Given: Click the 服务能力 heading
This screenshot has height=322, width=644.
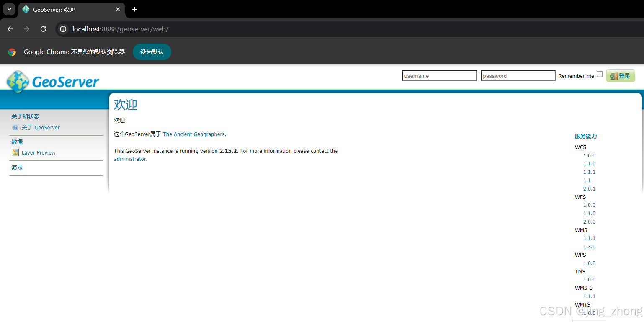Looking at the screenshot, I should pos(586,136).
